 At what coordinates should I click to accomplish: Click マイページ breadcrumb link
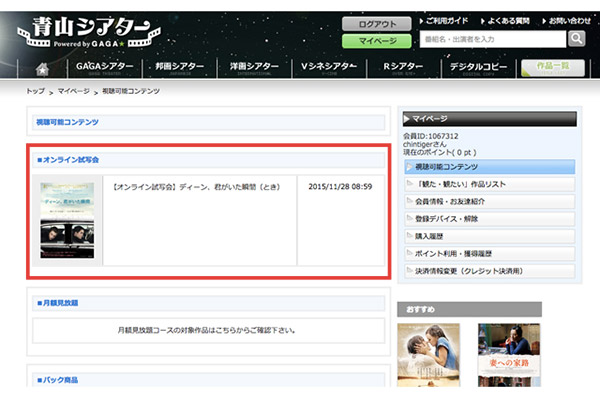pos(73,91)
